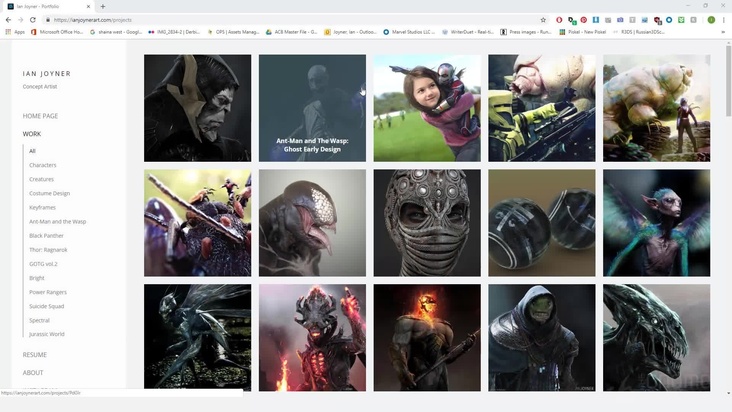
Task: Open the Ant-Man and The Wasp Ghost thumbnail
Action: 312,108
